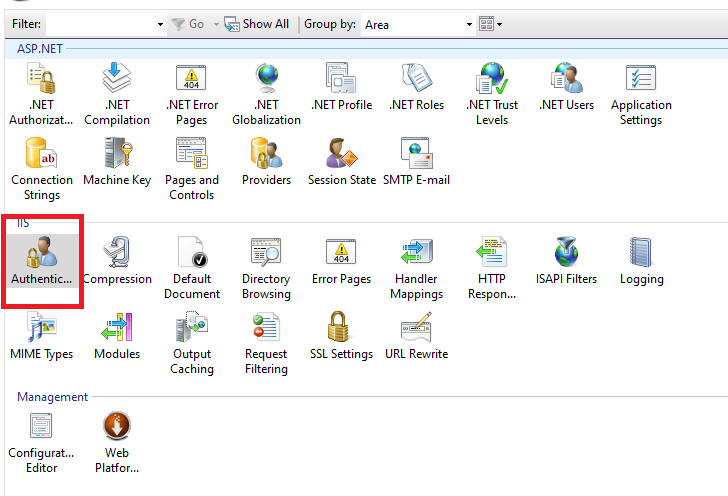This screenshot has width=728, height=496.
Task: Open the URL Rewrite feature
Action: coord(416,336)
